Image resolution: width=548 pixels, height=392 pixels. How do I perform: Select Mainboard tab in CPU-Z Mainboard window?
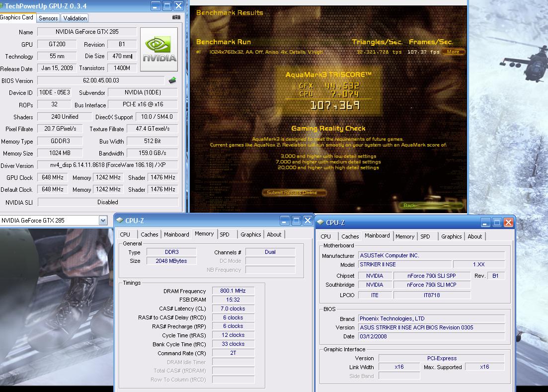click(x=377, y=236)
